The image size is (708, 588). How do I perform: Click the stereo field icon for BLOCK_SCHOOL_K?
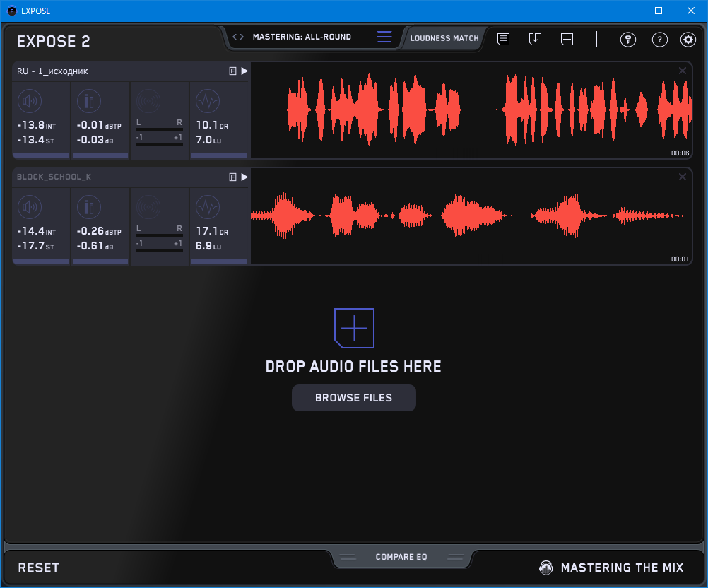(148, 207)
